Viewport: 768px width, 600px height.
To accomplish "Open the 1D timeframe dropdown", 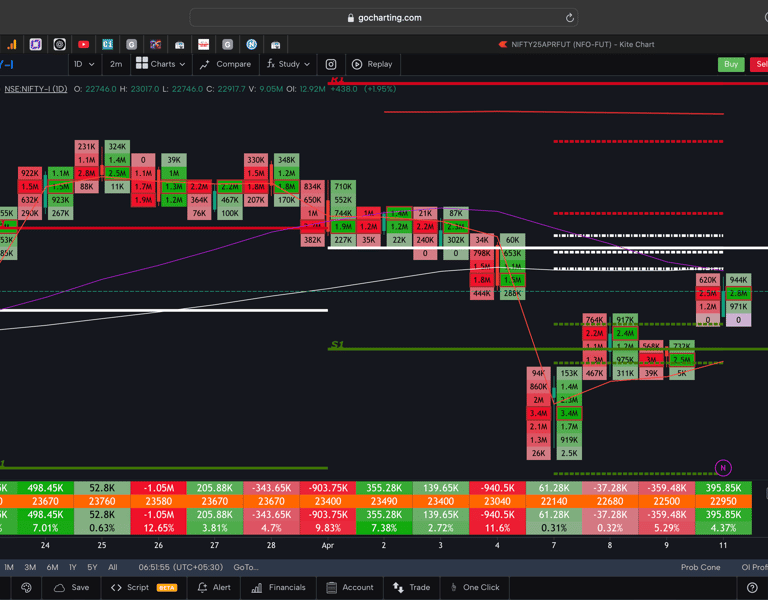I will pyautogui.click(x=84, y=64).
